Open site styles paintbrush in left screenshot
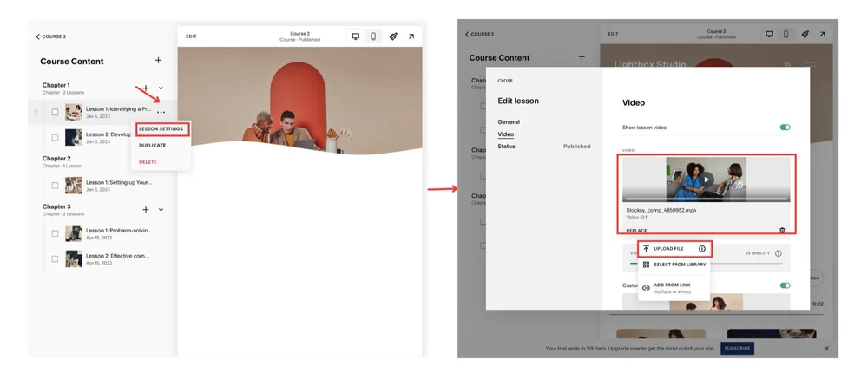The width and height of the screenshot is (868, 386). 393,36
